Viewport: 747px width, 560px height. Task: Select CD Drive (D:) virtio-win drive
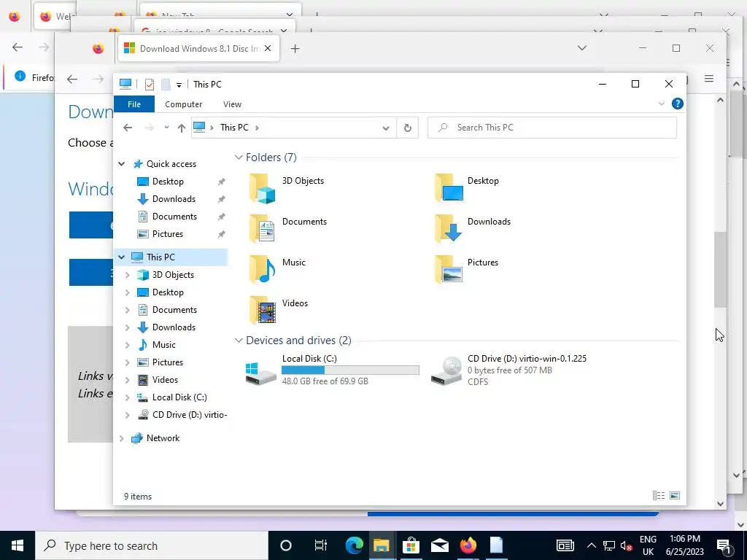(508, 370)
